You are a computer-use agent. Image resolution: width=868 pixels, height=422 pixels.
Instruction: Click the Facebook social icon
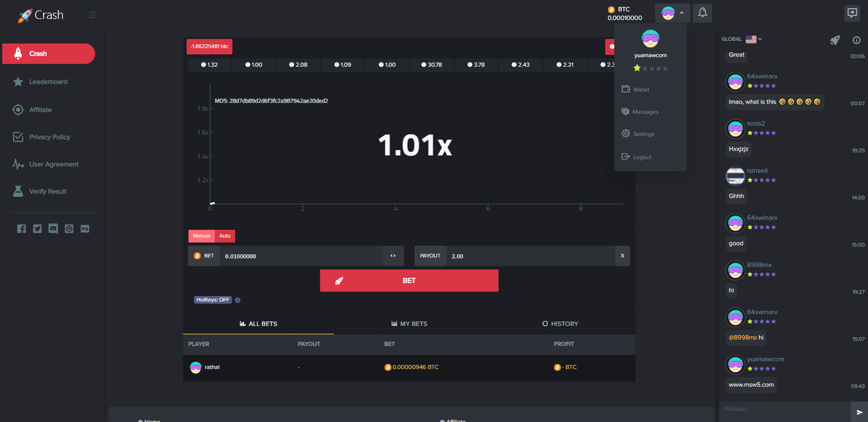(x=21, y=229)
